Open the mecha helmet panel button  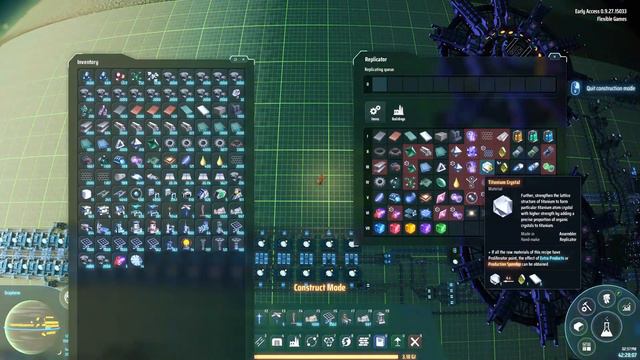click(607, 298)
